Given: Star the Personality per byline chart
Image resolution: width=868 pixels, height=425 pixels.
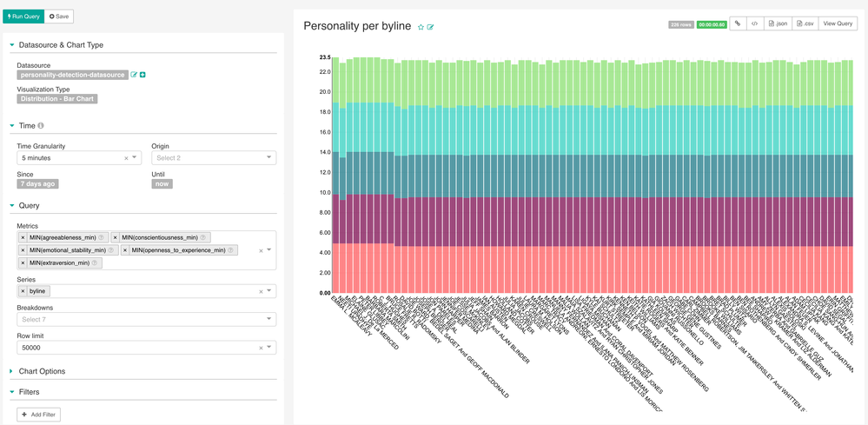Looking at the screenshot, I should (x=421, y=28).
